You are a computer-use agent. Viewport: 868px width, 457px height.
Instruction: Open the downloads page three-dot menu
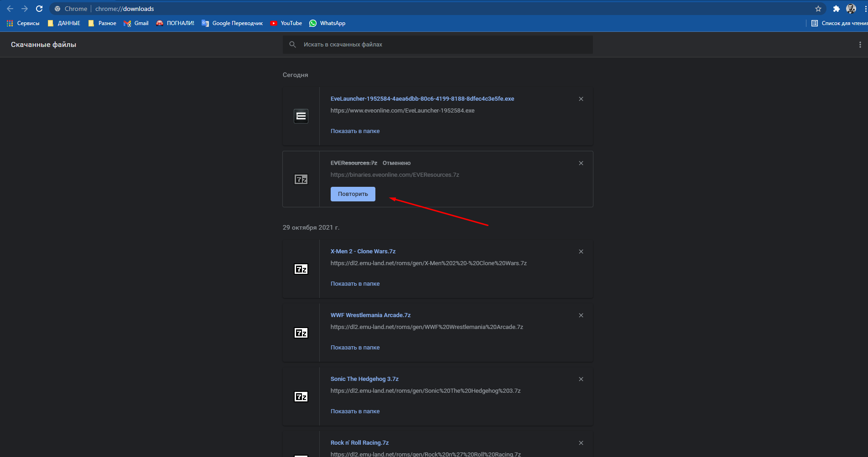point(860,45)
